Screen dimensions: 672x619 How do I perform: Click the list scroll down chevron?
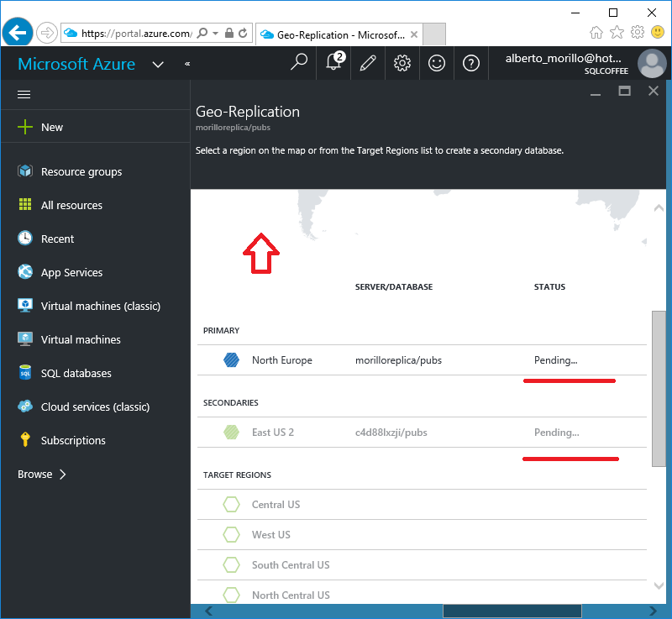pyautogui.click(x=659, y=585)
